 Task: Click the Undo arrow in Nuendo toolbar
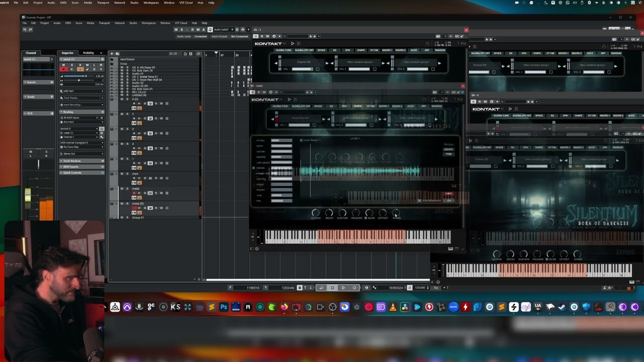click(x=24, y=30)
